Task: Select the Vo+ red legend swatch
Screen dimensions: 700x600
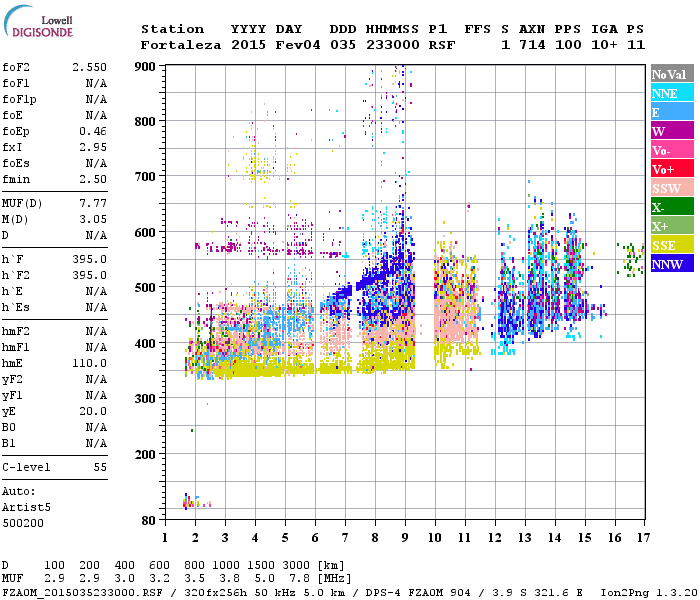Action: pos(672,169)
